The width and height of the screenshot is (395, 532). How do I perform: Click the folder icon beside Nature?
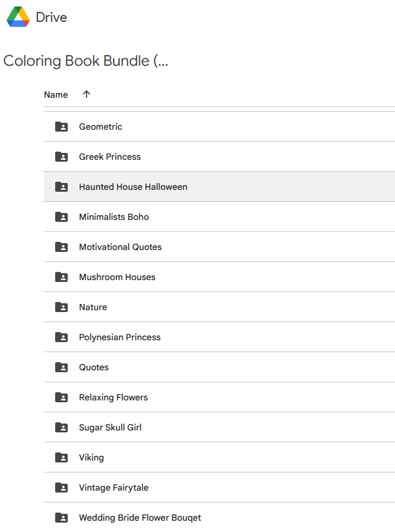coord(61,307)
